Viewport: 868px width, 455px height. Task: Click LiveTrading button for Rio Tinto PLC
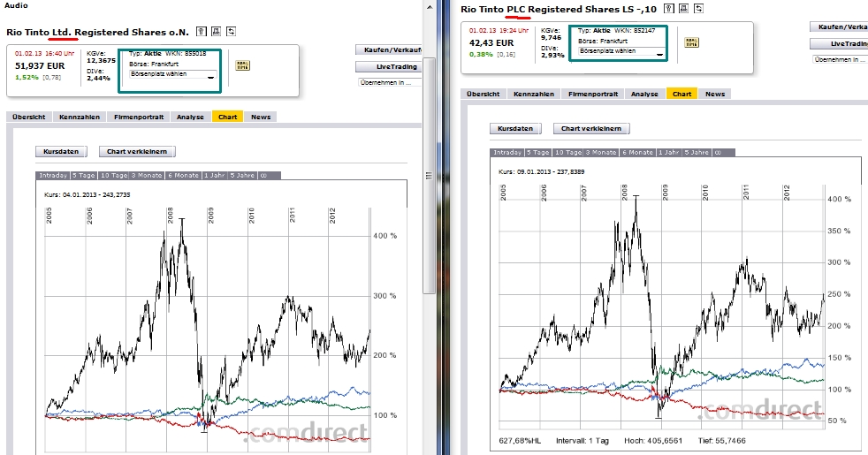tap(839, 43)
